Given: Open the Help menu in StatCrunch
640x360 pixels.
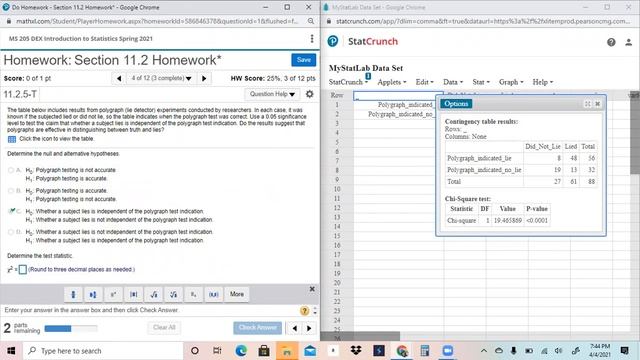Looking at the screenshot, I should (x=543, y=82).
